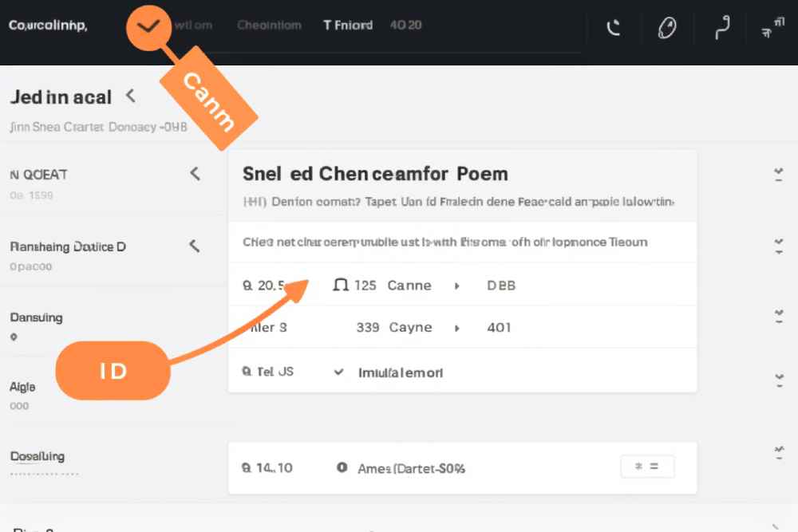Expand the double chevron right of Snel ed Chen ceamfor Poem
This screenshot has width=798, height=532.
(778, 175)
